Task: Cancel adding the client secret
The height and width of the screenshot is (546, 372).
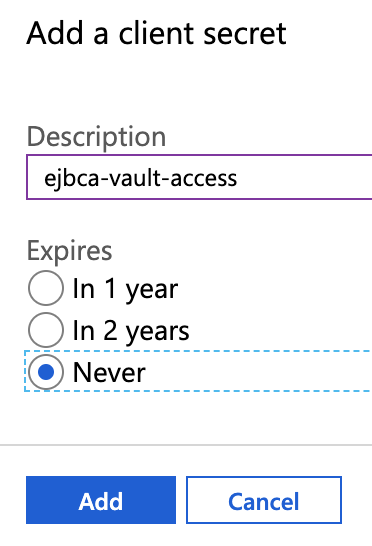Action: [x=264, y=500]
